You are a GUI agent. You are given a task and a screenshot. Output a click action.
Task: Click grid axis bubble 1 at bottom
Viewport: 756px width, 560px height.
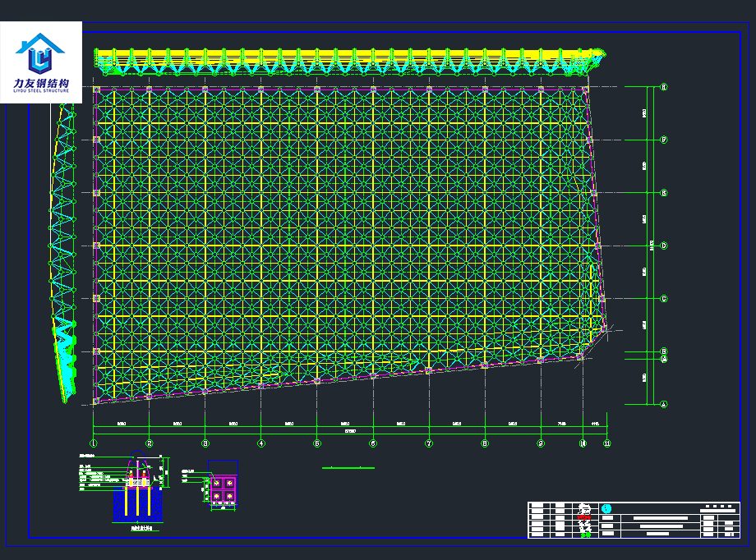click(x=94, y=443)
